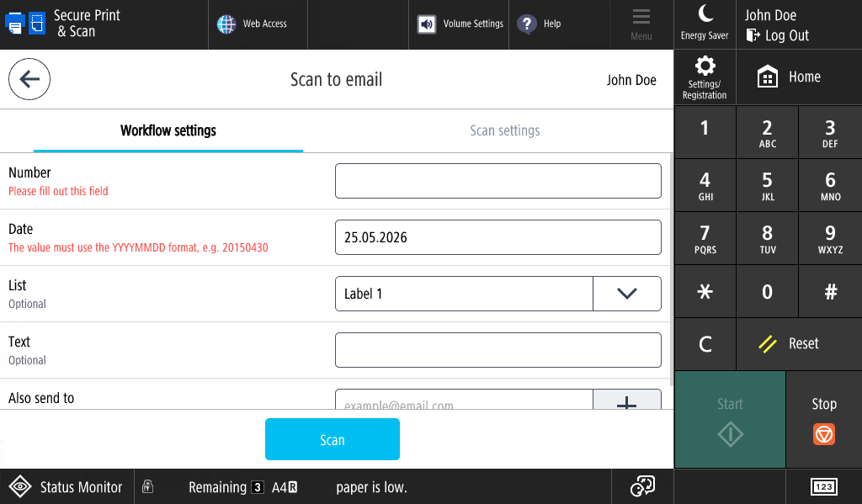Viewport: 862px width, 504px height.
Task: Tap keypad key 4 GHI
Action: click(705, 185)
